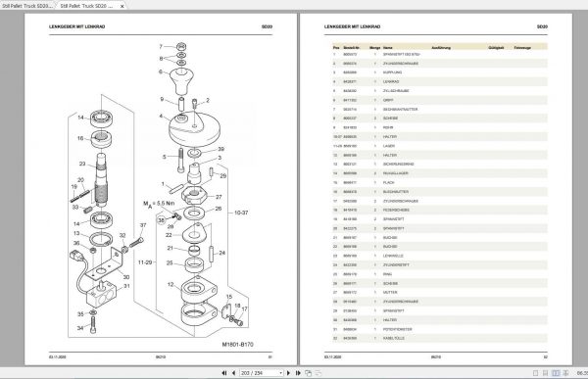Click the LAGER row in the parts list
Screen dimensions: 588x379
coord(439,146)
